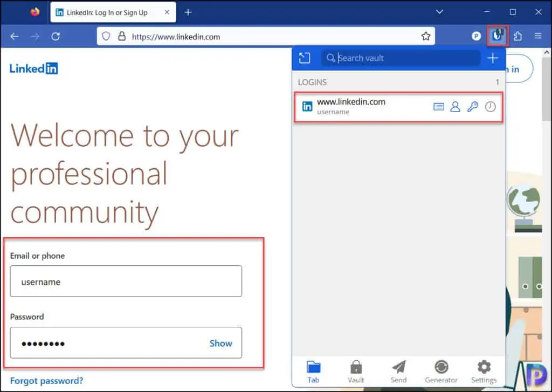Open the Bitwarden extension icon in toolbar
This screenshot has width=552, height=392.
(497, 36)
